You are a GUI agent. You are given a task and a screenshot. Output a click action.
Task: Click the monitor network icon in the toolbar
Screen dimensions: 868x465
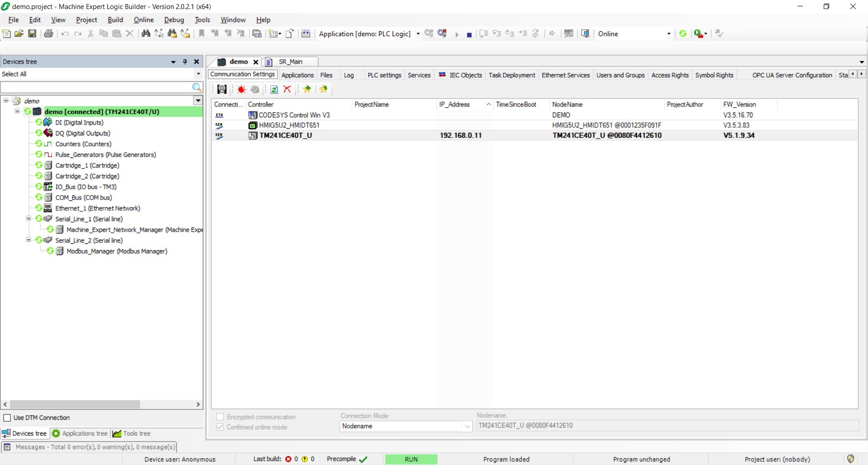pos(585,33)
